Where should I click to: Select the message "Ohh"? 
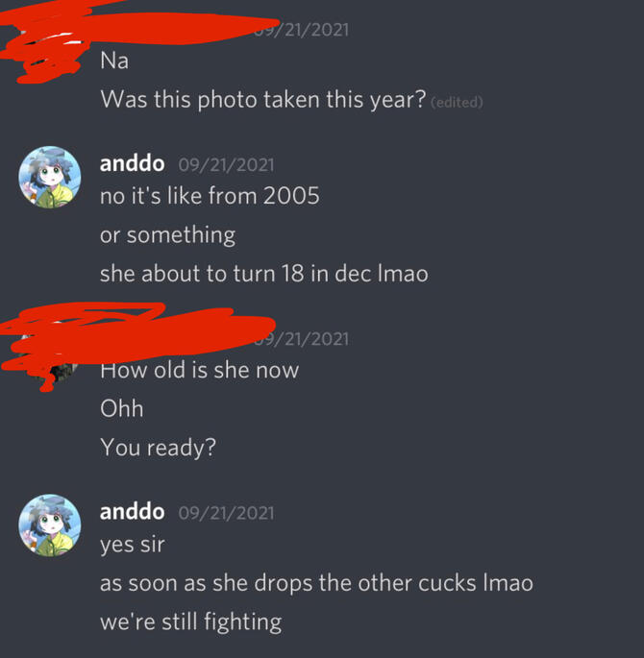tap(122, 408)
